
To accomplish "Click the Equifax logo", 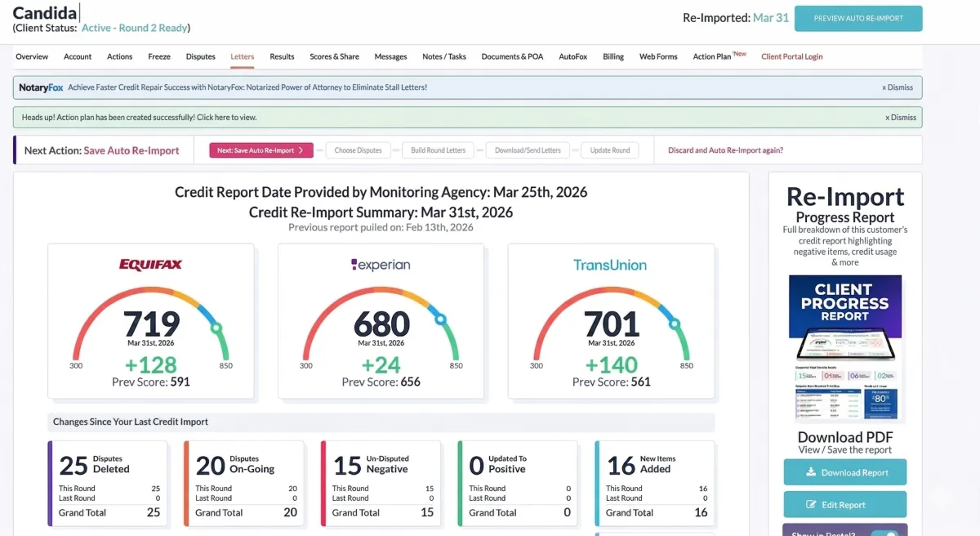I will (x=150, y=265).
